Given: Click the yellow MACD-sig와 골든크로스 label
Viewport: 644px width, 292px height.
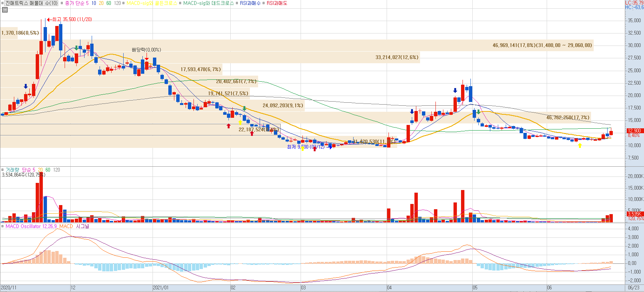Looking at the screenshot, I should point(152,3).
